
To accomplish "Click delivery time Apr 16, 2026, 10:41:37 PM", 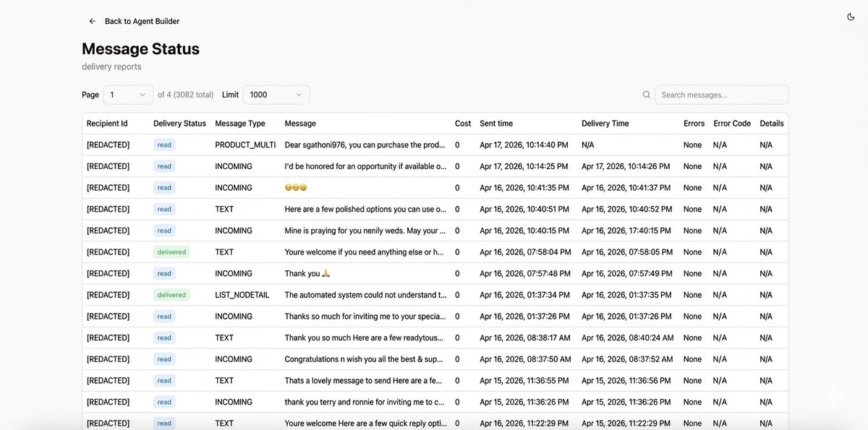I will [x=626, y=188].
